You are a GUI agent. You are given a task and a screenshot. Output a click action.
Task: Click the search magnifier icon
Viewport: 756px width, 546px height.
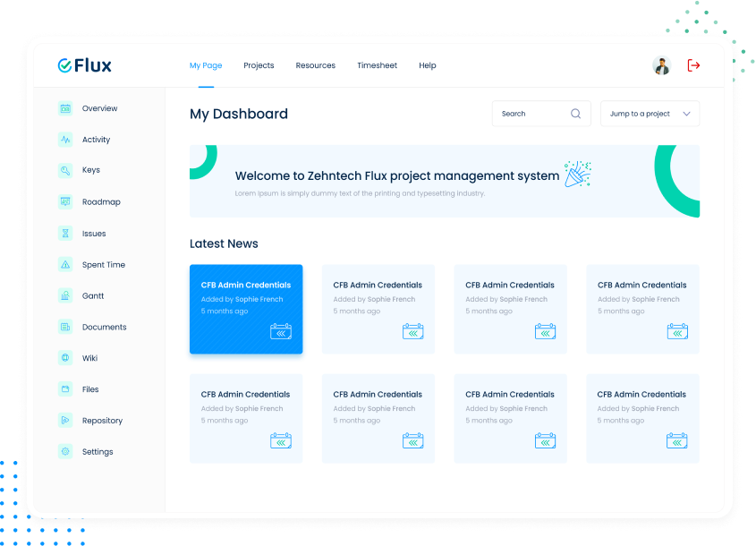click(575, 114)
